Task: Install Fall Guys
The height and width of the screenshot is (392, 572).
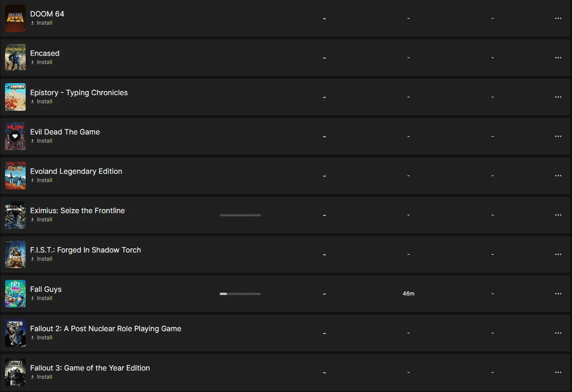Action: tap(41, 298)
